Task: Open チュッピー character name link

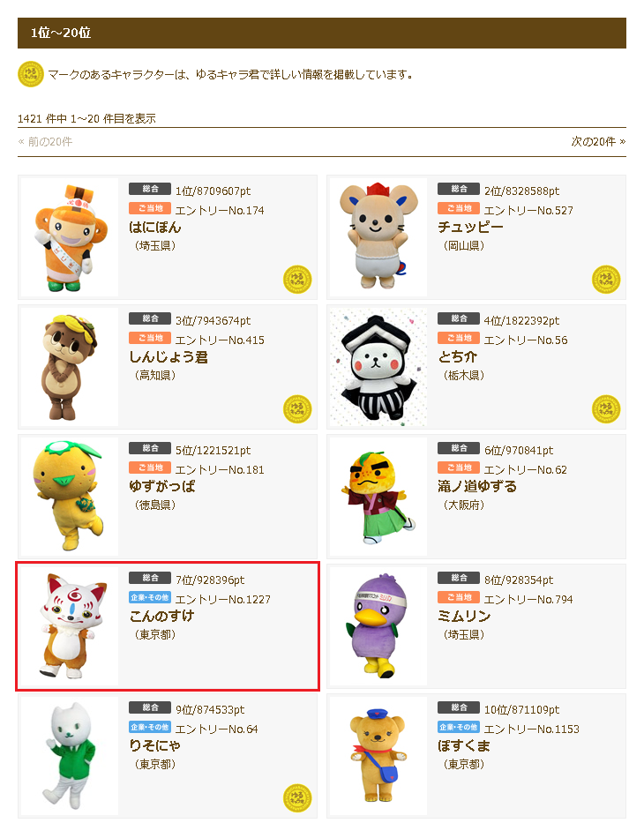Action: [470, 227]
